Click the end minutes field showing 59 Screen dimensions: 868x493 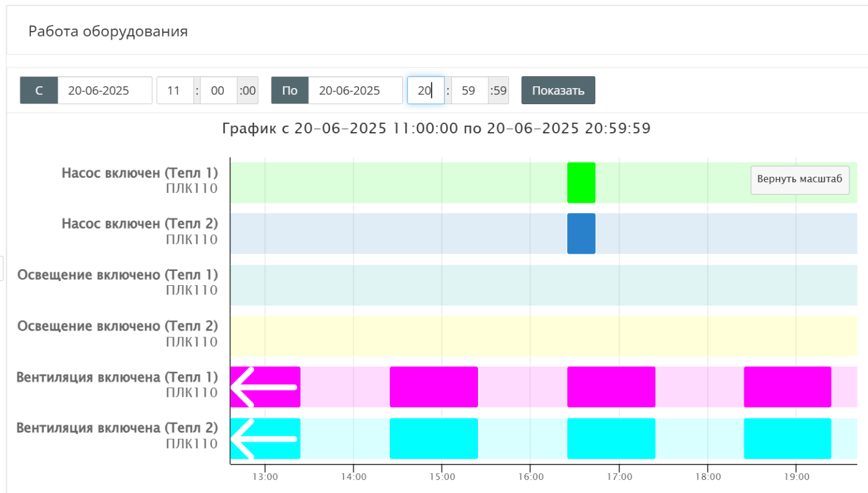469,91
